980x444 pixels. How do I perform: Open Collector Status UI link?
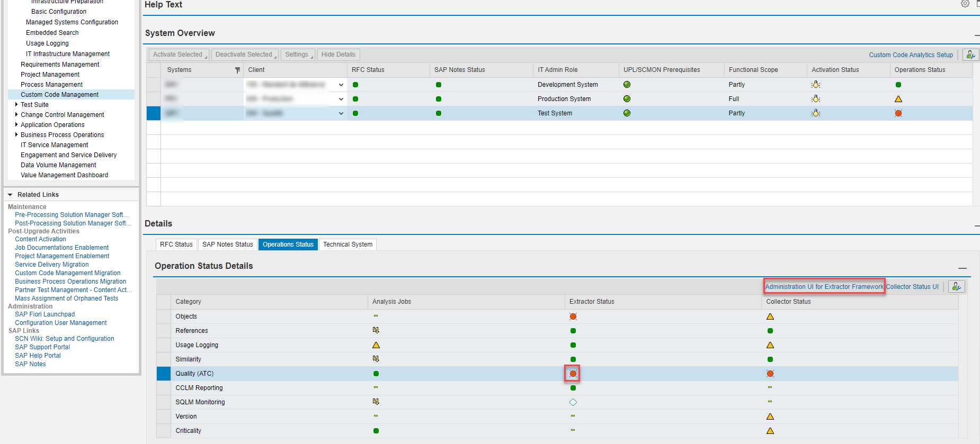tap(912, 287)
